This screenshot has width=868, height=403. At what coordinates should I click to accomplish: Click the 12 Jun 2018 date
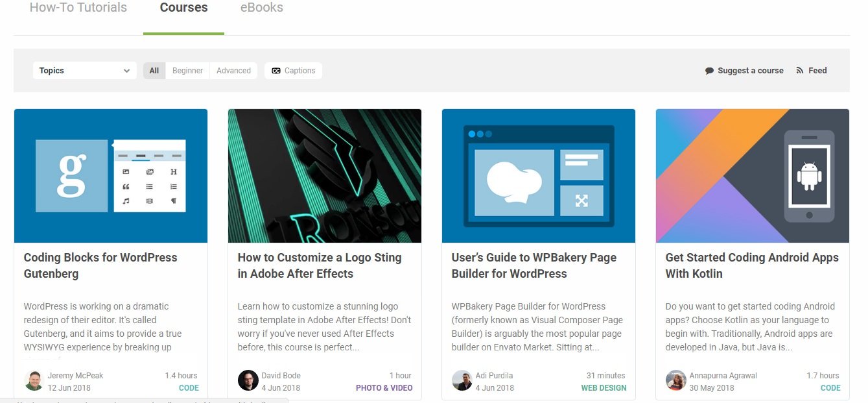point(69,388)
